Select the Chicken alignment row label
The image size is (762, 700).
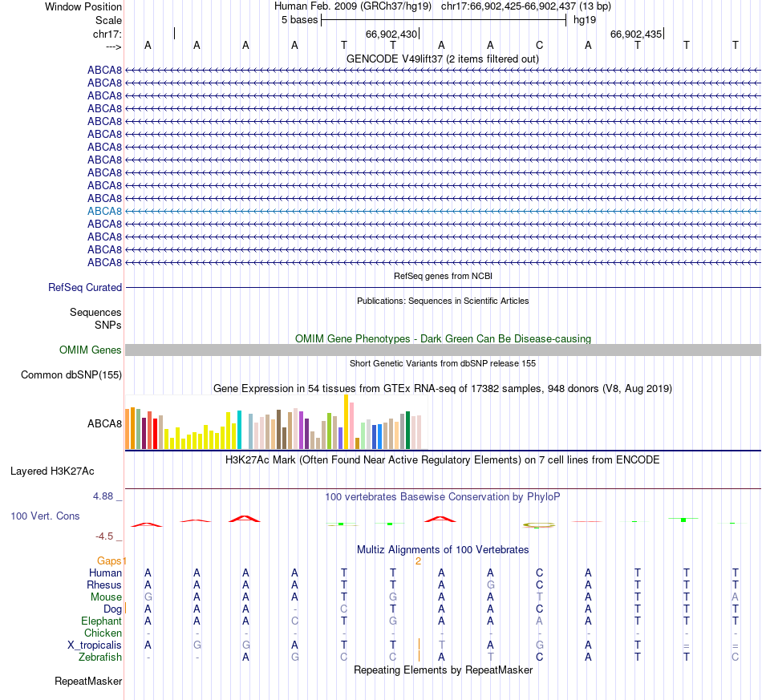[103, 633]
